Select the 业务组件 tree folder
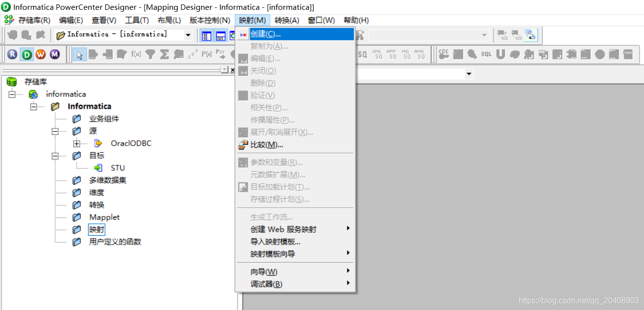This screenshot has width=644, height=310. (104, 119)
